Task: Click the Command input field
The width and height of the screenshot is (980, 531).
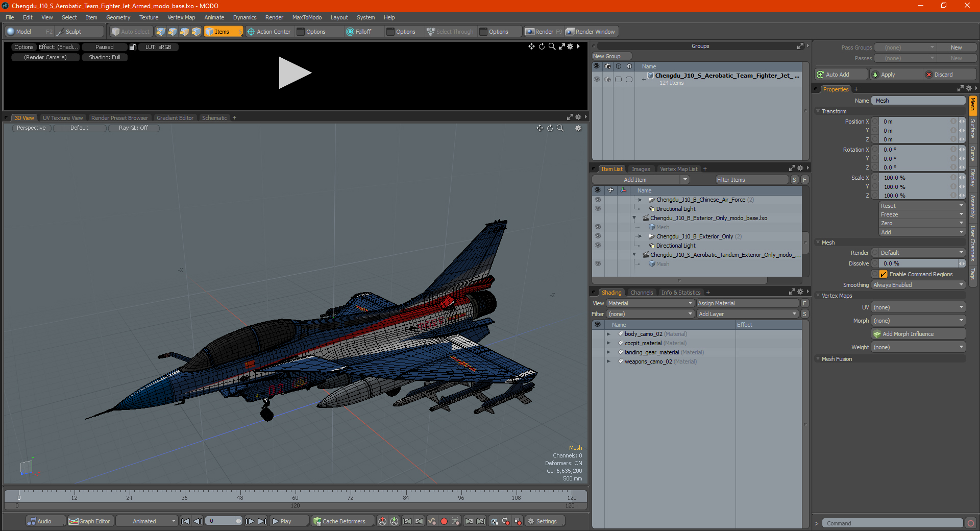Action: [892, 523]
